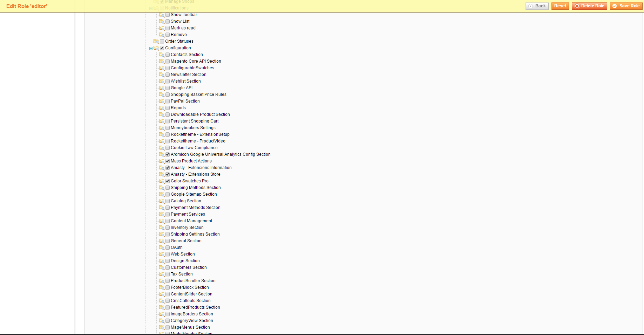Image resolution: width=644 pixels, height=335 pixels.
Task: Click the Reset button
Action: pyautogui.click(x=560, y=6)
